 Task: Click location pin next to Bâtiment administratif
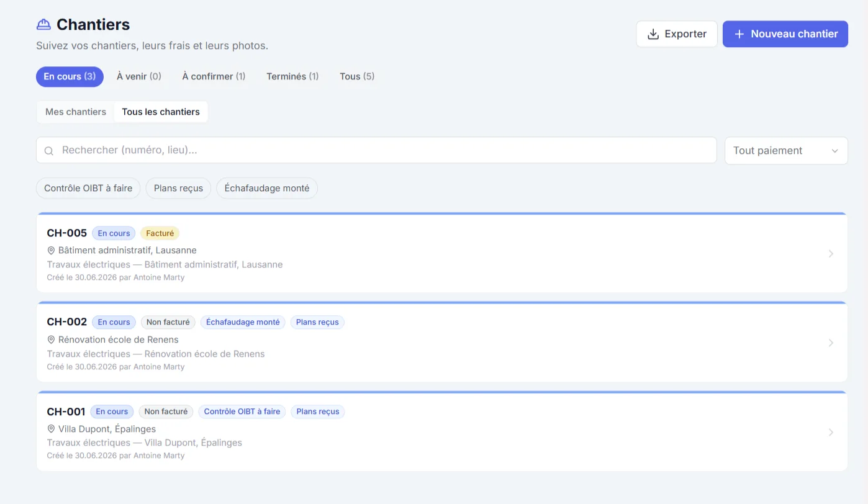(51, 251)
